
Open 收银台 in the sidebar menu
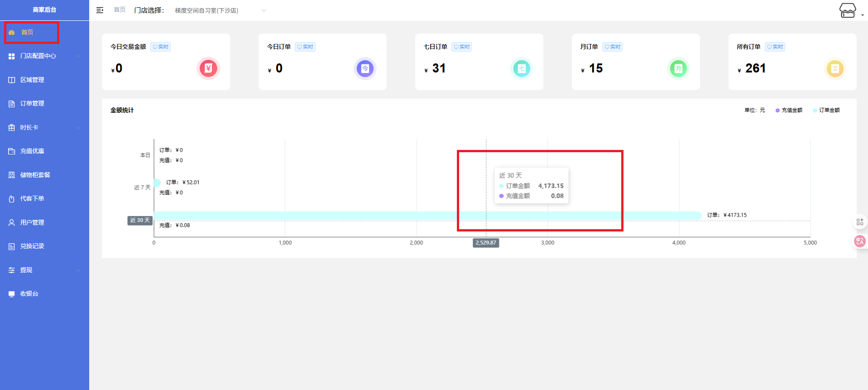[x=44, y=294]
